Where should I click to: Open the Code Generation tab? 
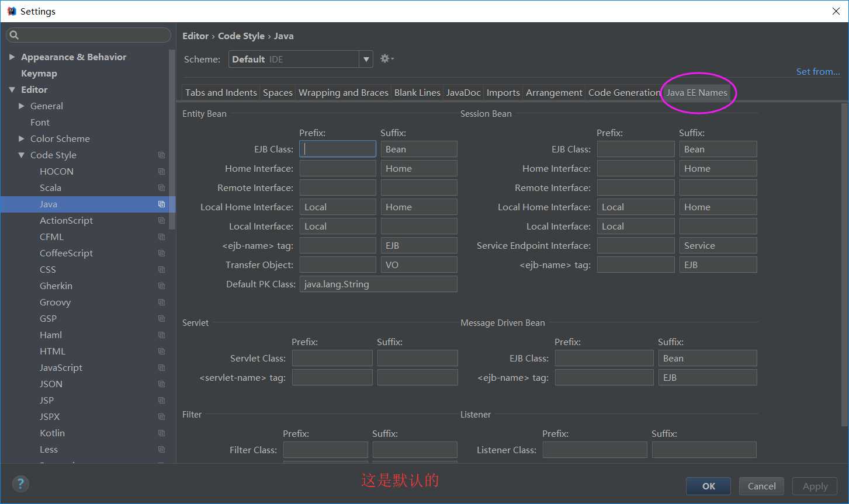(x=624, y=92)
